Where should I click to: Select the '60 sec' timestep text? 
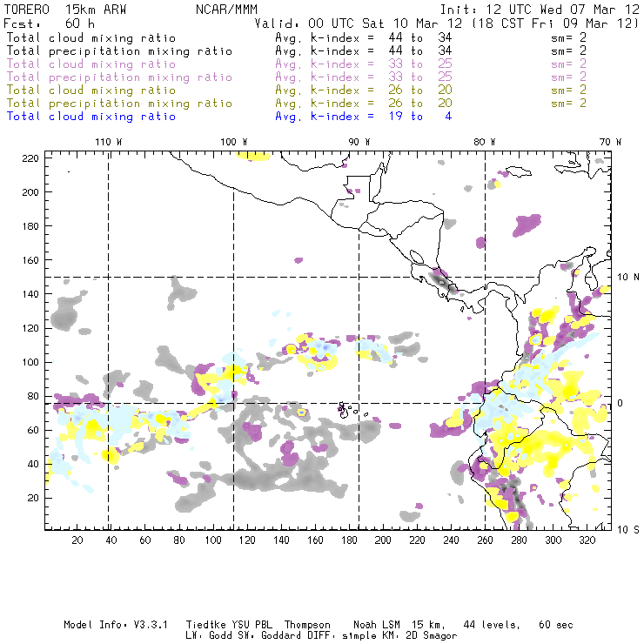[x=556, y=625]
